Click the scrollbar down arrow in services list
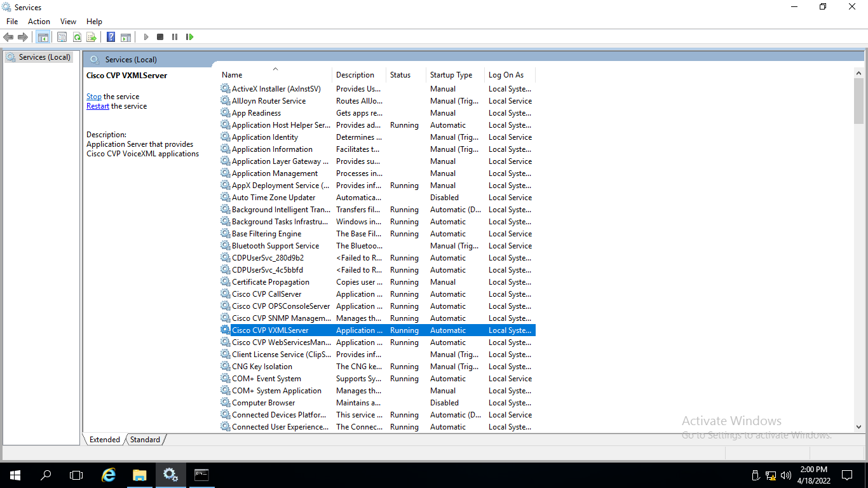 tap(858, 428)
